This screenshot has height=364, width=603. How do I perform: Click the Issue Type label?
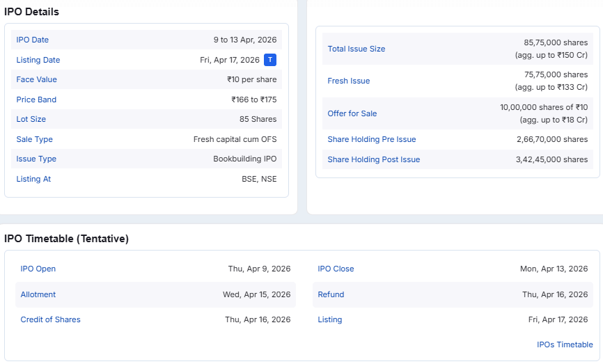pos(36,159)
